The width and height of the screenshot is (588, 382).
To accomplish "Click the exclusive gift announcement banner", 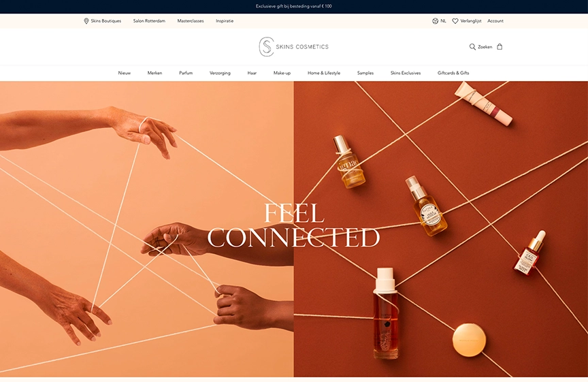I will pyautogui.click(x=294, y=6).
